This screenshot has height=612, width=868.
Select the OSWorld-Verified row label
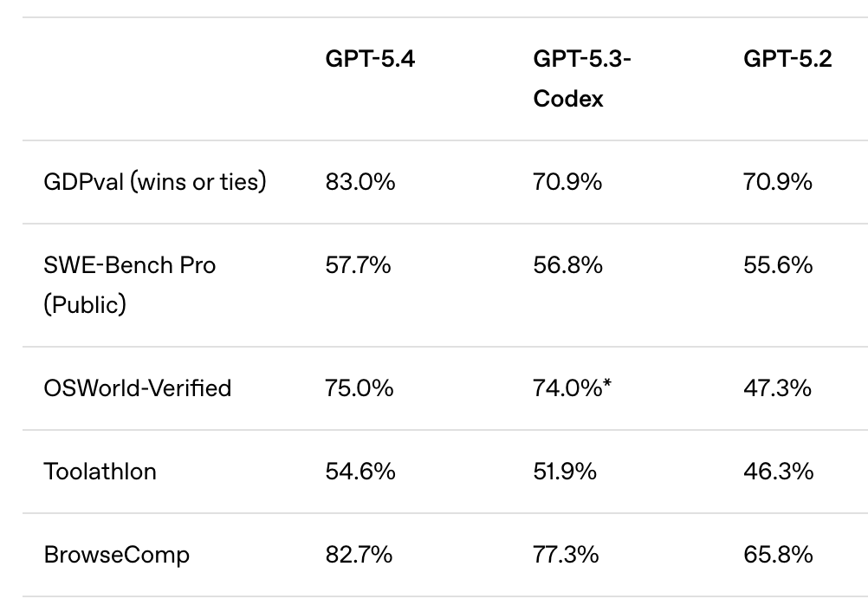coord(138,387)
